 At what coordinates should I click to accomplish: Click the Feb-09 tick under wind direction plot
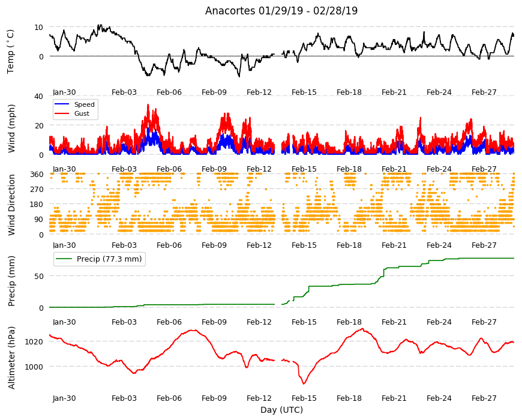pos(214,245)
